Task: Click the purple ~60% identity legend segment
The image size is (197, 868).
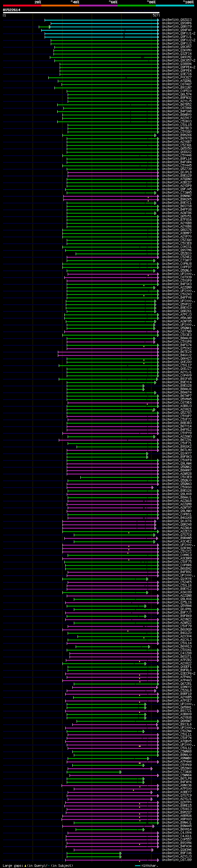Action: click(x=98, y=6)
